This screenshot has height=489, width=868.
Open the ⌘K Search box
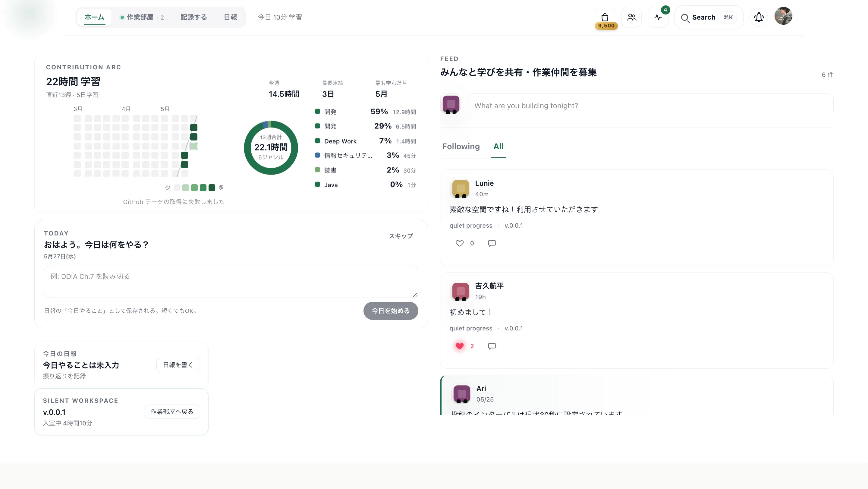(709, 17)
